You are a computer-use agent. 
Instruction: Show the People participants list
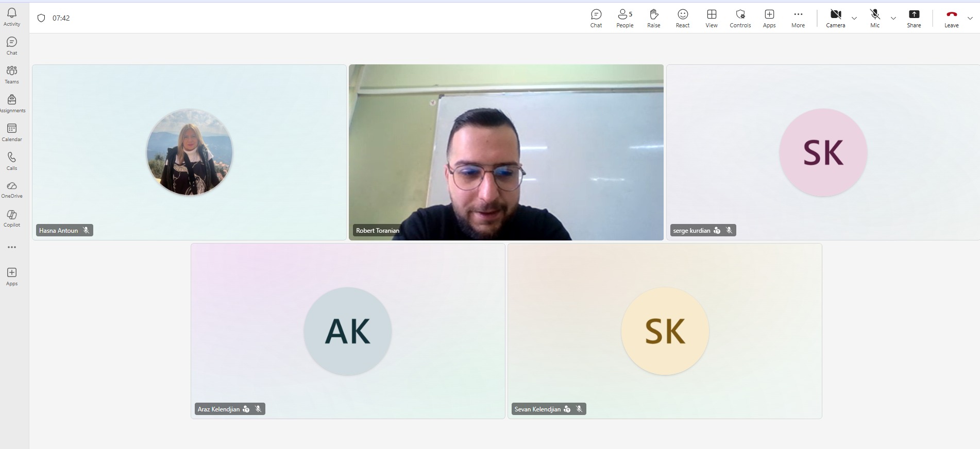pyautogui.click(x=624, y=18)
